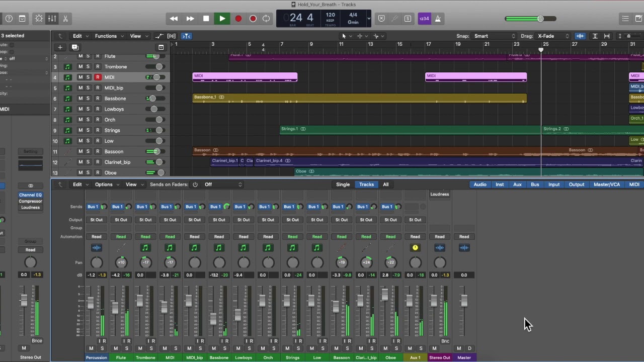644x362 pixels.
Task: Open Smart Controls dial icon in control bar
Action: click(39, 19)
